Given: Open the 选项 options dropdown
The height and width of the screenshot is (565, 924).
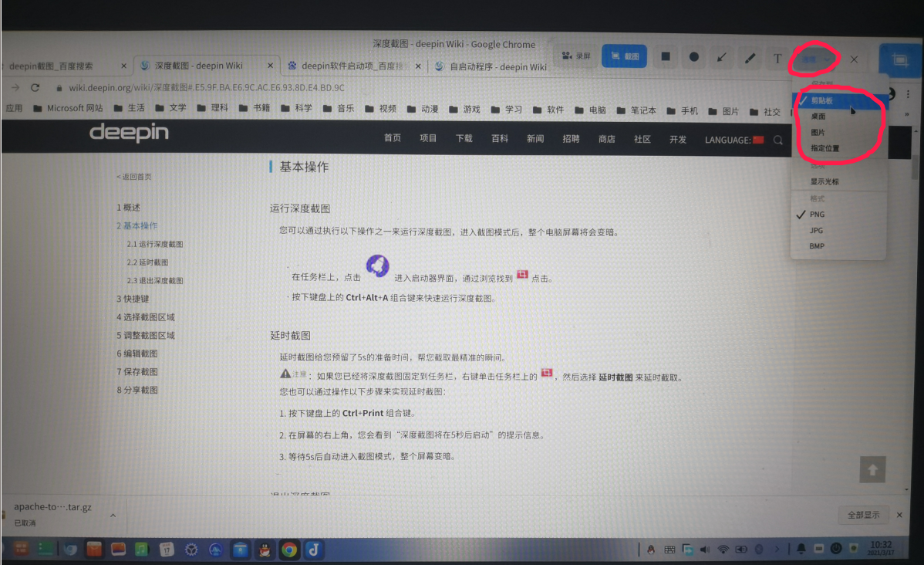Looking at the screenshot, I should click(815, 59).
